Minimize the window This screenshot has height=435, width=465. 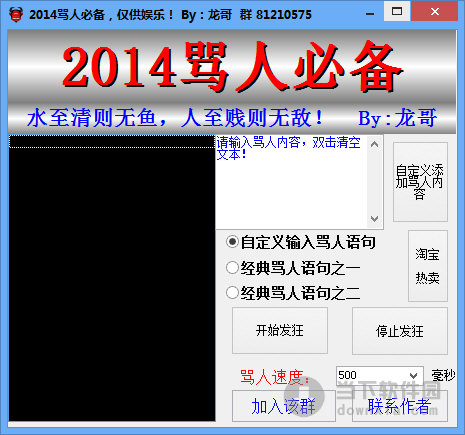(370, 14)
